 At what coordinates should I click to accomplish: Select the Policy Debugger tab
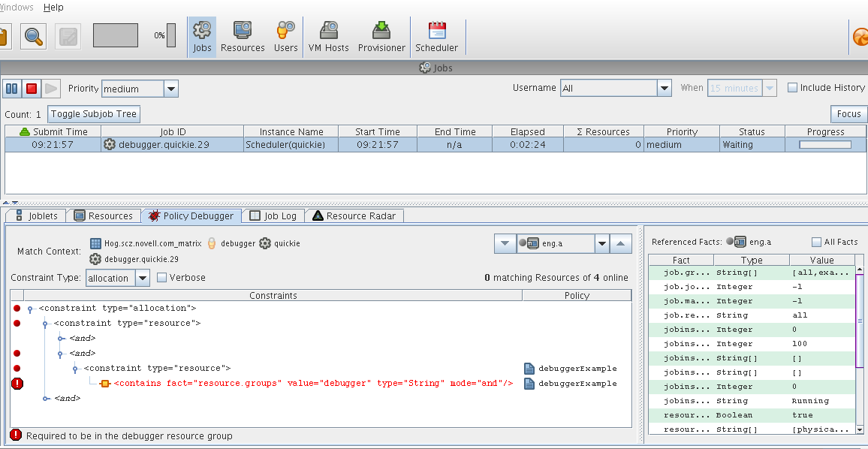[191, 216]
